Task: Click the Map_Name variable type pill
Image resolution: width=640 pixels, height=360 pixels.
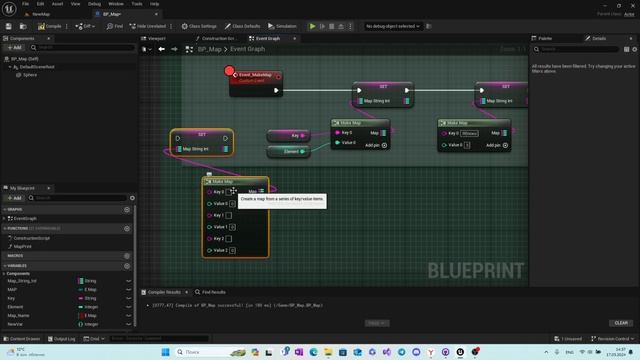Action: point(87,316)
